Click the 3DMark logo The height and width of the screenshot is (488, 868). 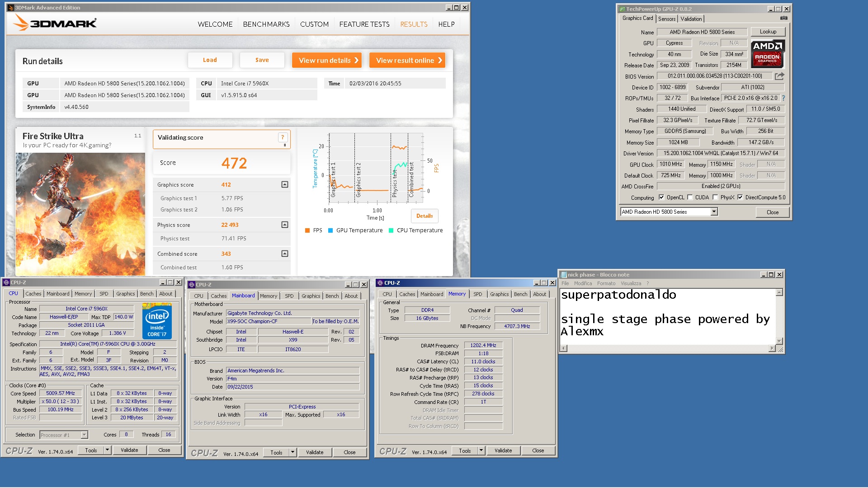tap(55, 23)
